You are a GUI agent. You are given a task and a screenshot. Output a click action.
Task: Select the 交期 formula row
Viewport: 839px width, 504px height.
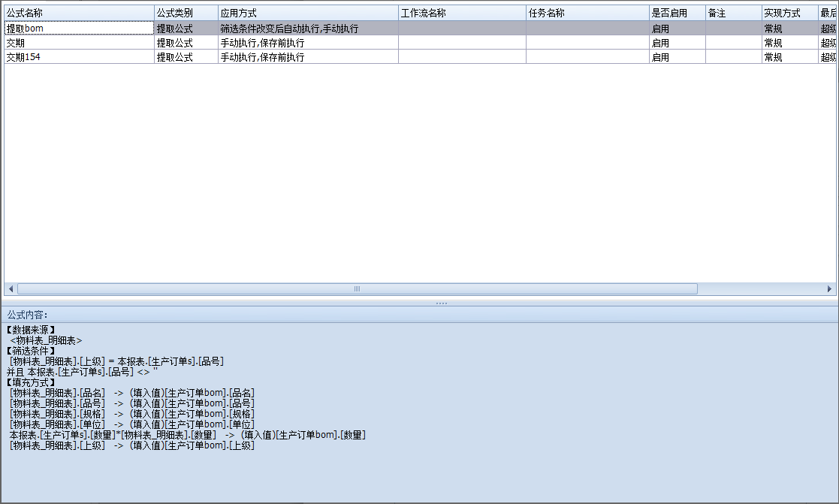coord(79,43)
